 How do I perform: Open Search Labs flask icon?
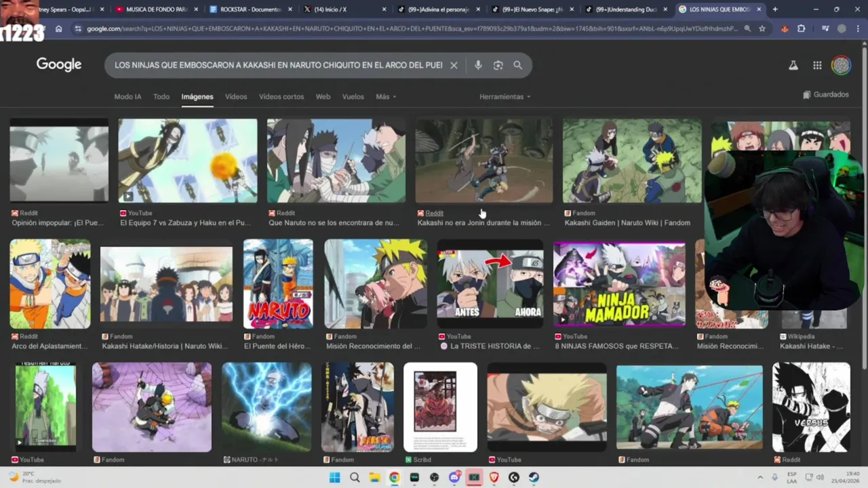click(x=793, y=65)
